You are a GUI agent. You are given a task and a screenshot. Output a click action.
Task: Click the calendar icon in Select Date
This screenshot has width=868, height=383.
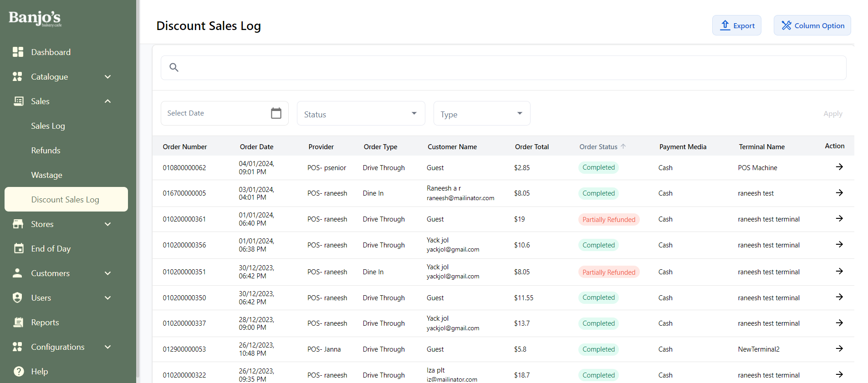(276, 113)
